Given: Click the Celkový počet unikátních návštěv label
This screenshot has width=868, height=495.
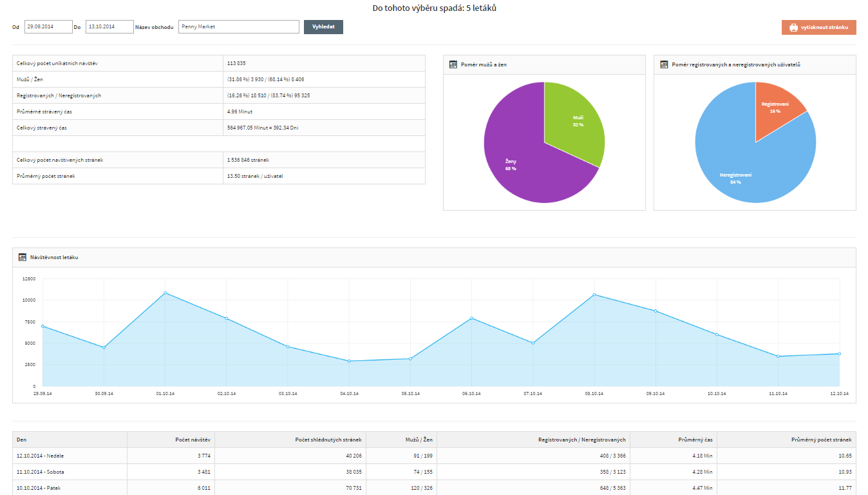Looking at the screenshot, I should click(57, 63).
